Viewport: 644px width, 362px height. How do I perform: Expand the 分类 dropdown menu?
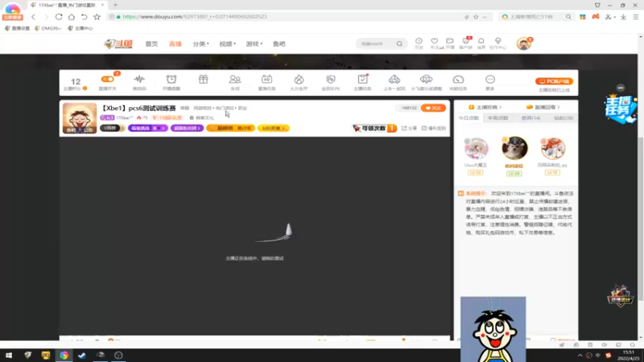coord(200,44)
